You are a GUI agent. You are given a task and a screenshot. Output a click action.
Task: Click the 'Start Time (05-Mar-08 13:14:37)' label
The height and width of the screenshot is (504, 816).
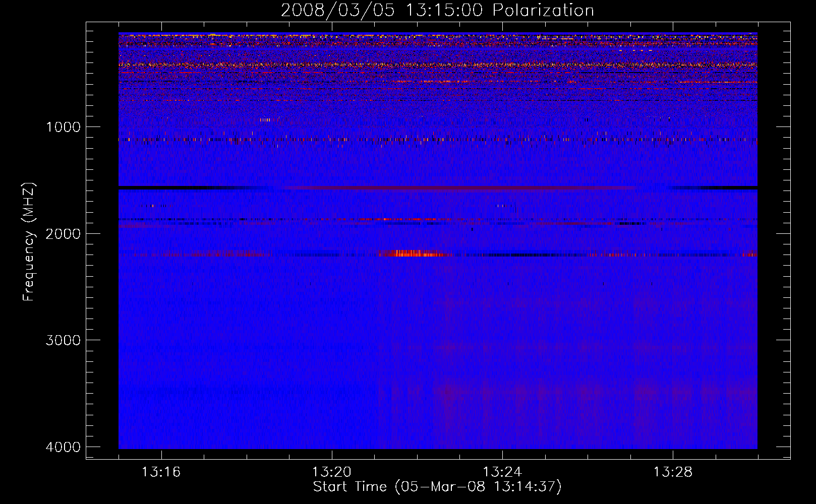coord(437,487)
